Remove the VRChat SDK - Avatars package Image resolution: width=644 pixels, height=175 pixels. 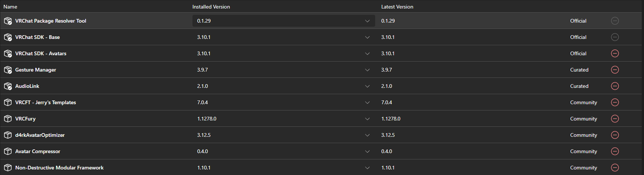click(615, 53)
